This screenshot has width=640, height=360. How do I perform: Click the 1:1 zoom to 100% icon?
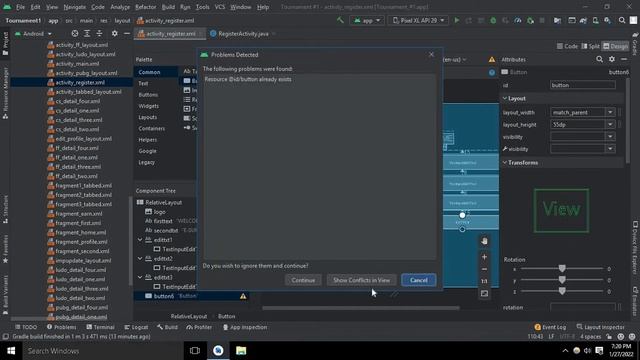(x=484, y=281)
